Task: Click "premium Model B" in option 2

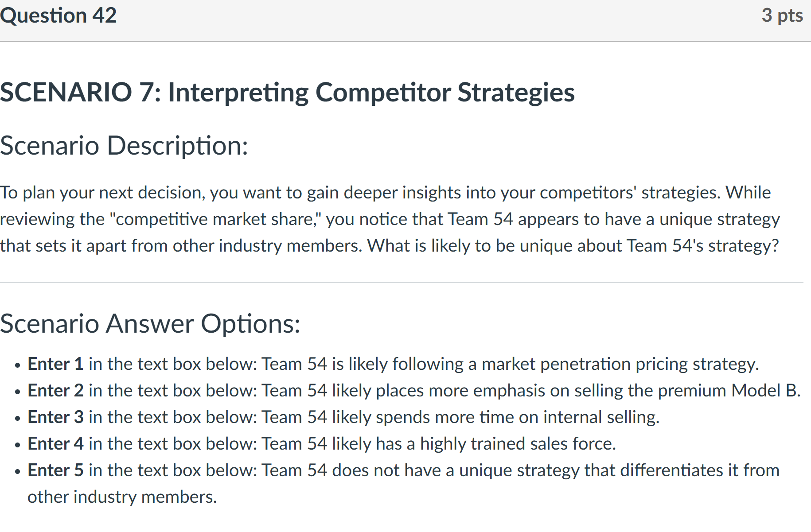Action: (x=728, y=391)
